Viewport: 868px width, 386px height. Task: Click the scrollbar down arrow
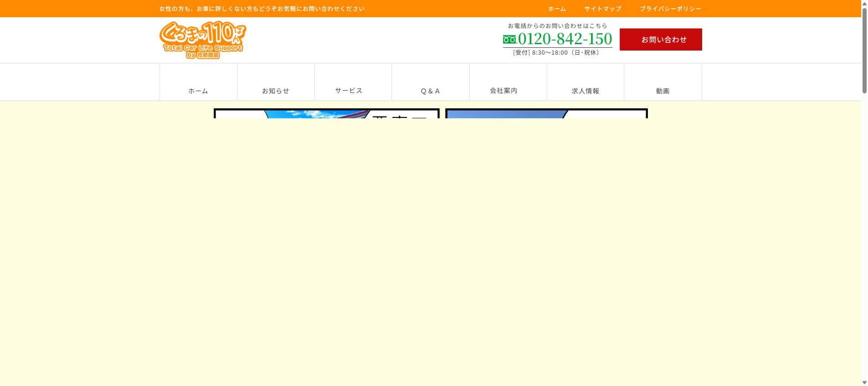864,382
